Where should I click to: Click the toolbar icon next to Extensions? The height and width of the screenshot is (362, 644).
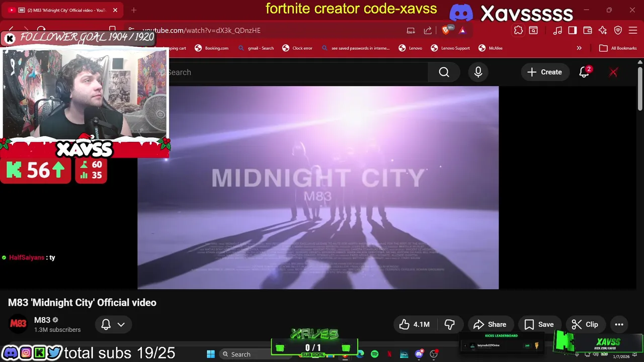click(x=533, y=30)
